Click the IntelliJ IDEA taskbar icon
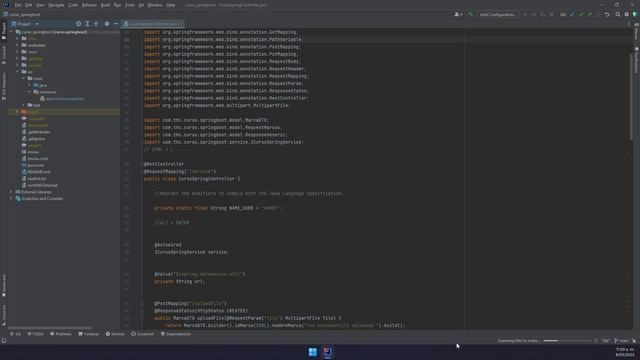This screenshot has width=640, height=360. [327, 352]
